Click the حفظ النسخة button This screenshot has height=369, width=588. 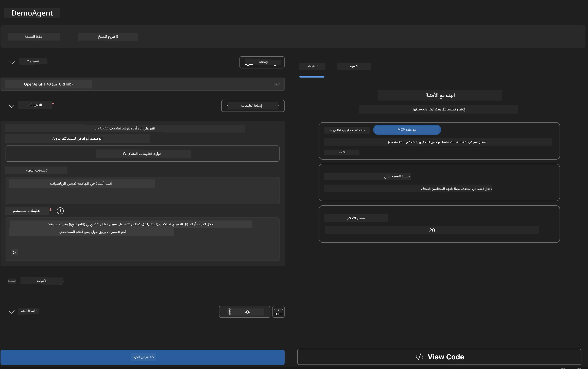point(34,37)
